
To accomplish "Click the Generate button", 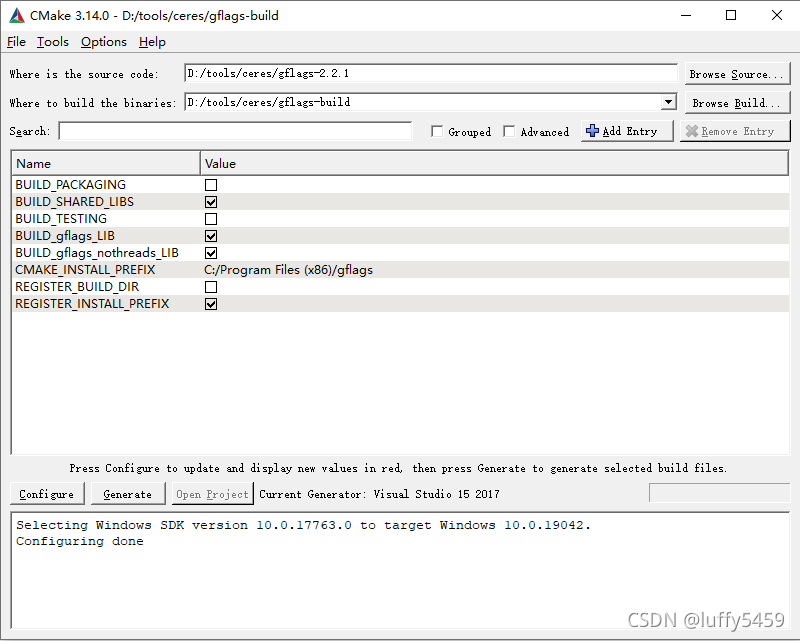I will (x=128, y=494).
